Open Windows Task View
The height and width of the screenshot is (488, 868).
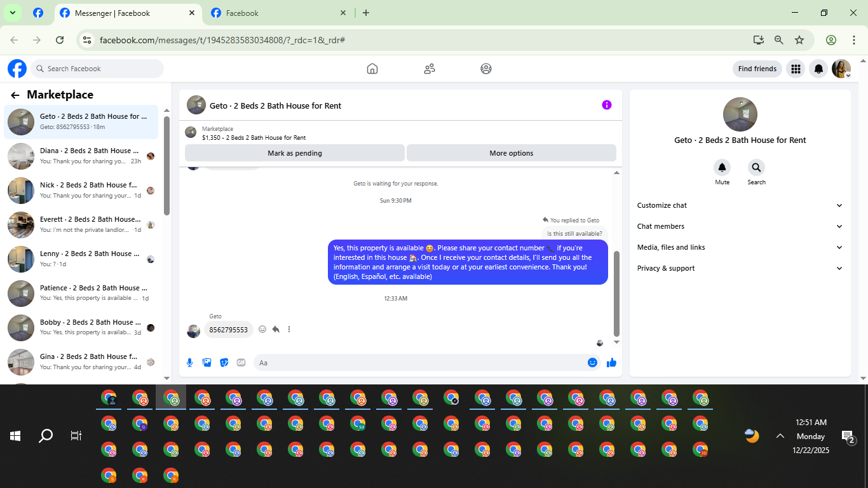pyautogui.click(x=76, y=436)
